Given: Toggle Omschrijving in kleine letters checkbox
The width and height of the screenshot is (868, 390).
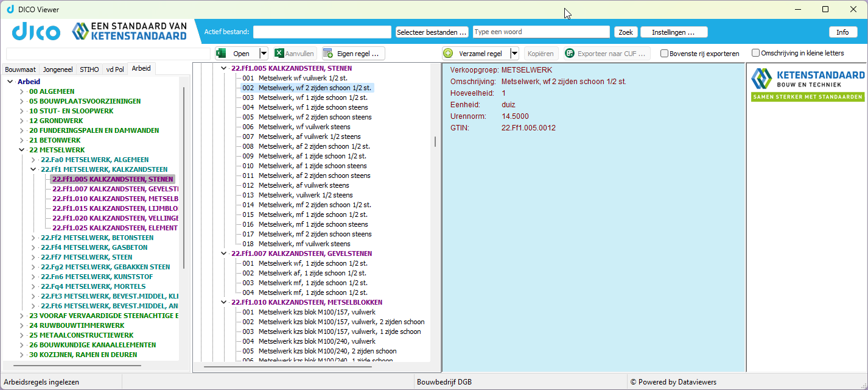Looking at the screenshot, I should coord(755,53).
